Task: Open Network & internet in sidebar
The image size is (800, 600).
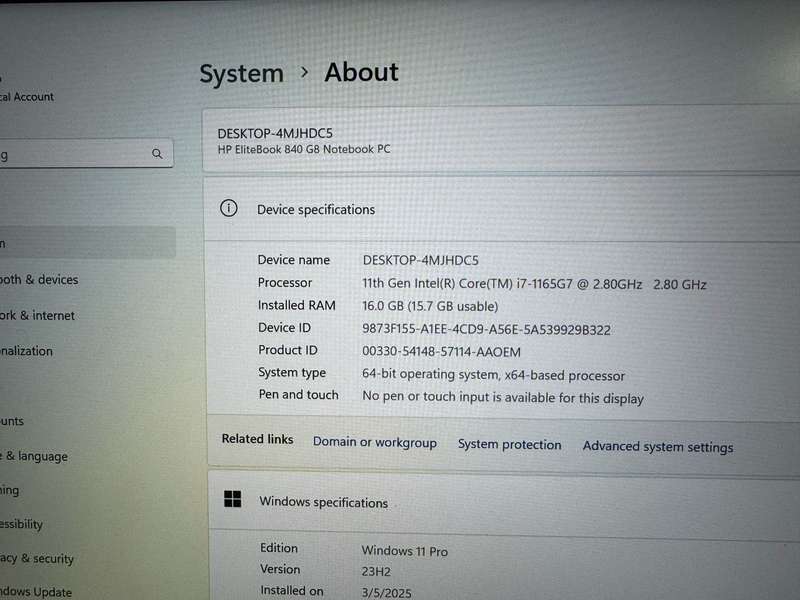Action: pyautogui.click(x=37, y=315)
